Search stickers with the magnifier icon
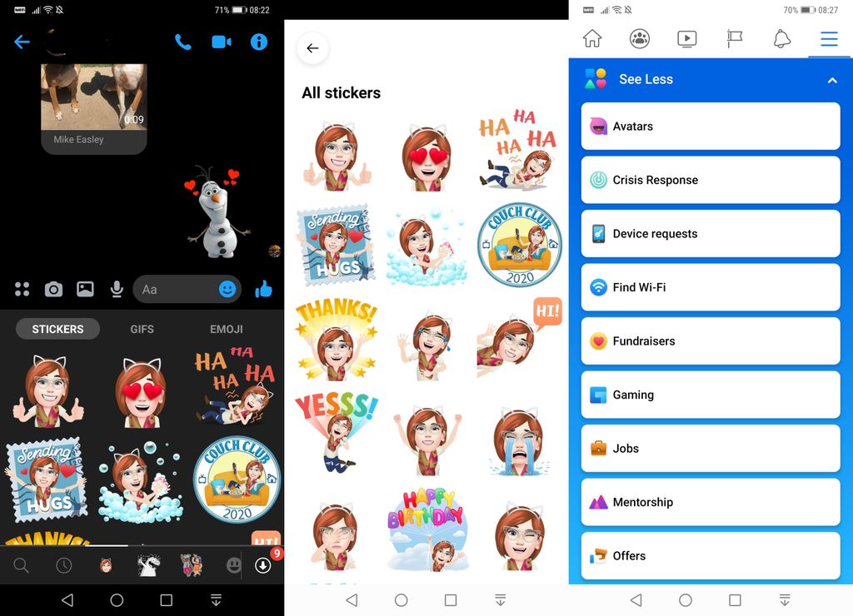This screenshot has width=853, height=616. 21,565
